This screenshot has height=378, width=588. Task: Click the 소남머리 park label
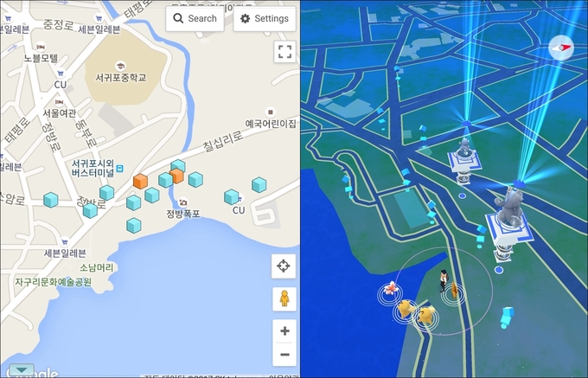click(x=96, y=268)
